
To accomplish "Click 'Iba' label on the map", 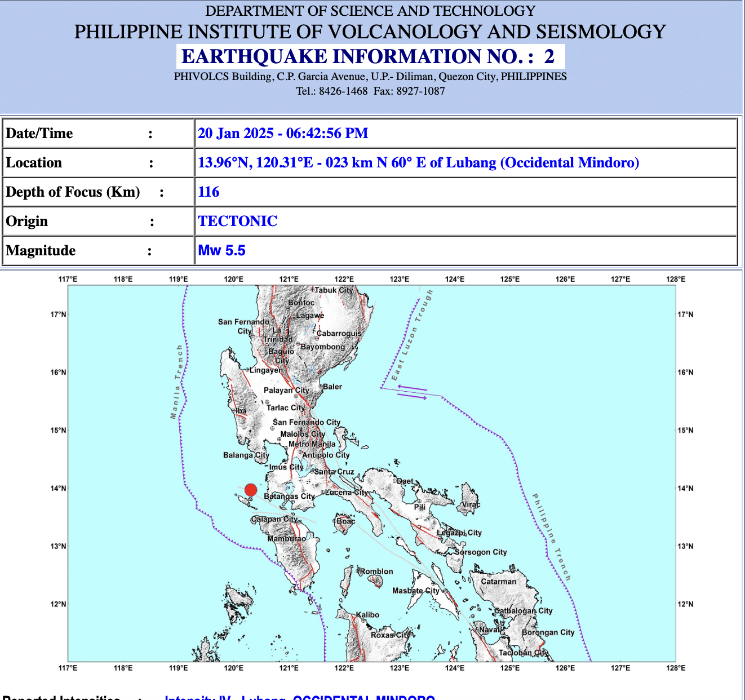I will [241, 411].
